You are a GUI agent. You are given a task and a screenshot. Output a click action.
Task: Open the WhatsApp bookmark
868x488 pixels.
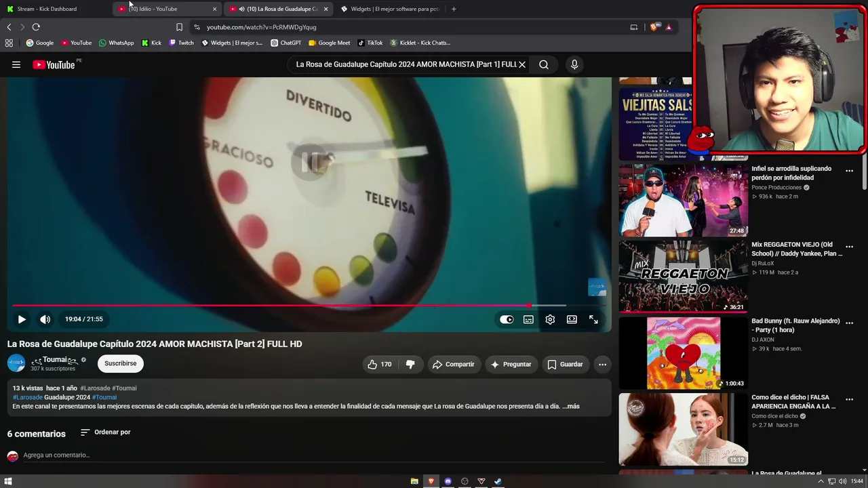(x=117, y=43)
